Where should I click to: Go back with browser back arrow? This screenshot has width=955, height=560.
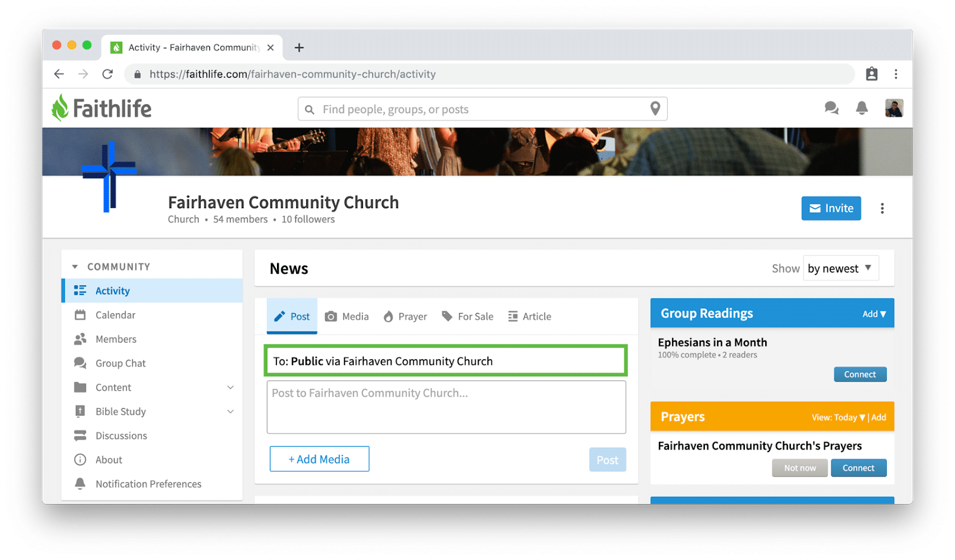point(58,74)
